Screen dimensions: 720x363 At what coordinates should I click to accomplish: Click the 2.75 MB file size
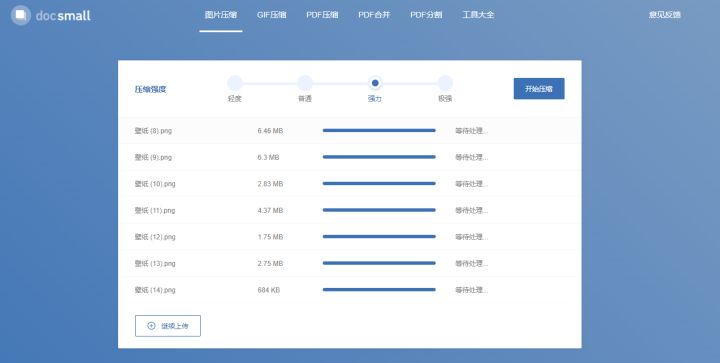coord(270,264)
